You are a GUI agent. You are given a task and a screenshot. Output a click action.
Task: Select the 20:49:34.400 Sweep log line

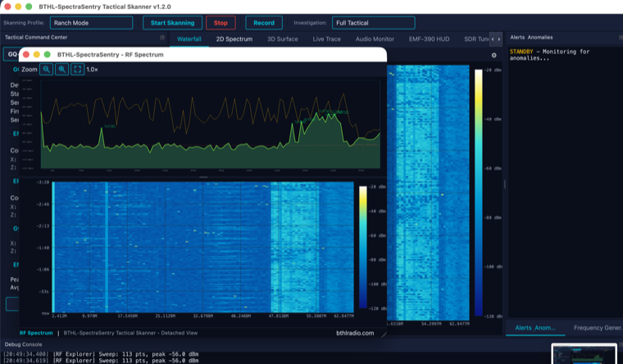click(102, 354)
